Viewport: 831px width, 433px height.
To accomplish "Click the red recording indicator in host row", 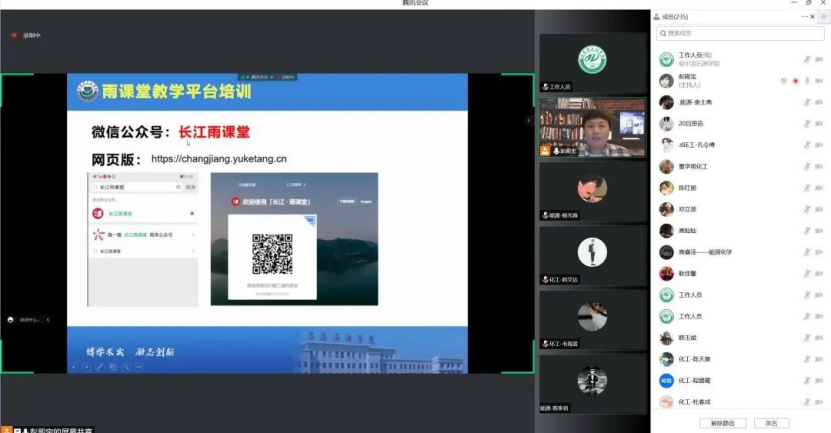I will click(x=795, y=81).
